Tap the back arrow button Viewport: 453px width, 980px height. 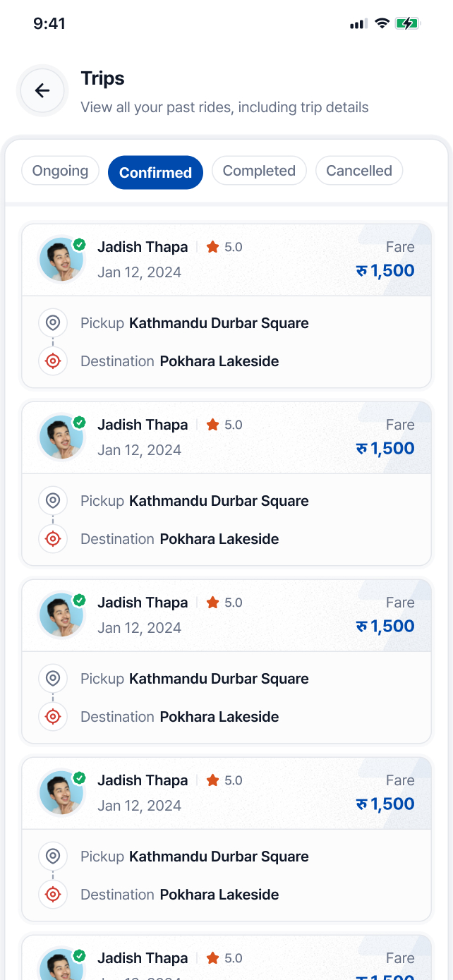coord(42,90)
